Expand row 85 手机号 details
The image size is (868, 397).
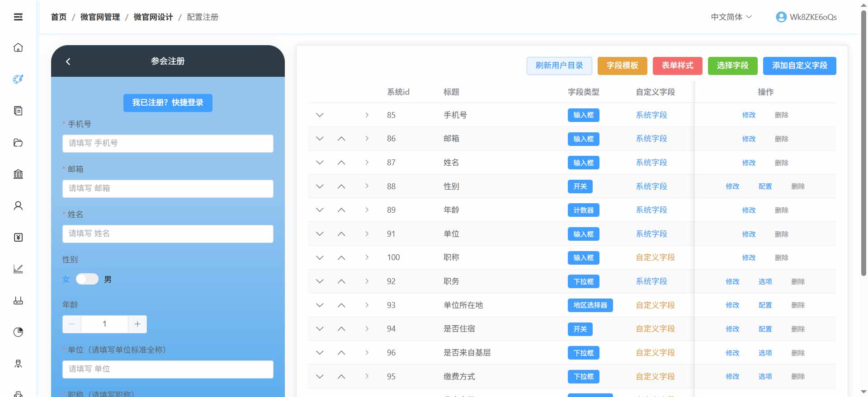point(367,115)
